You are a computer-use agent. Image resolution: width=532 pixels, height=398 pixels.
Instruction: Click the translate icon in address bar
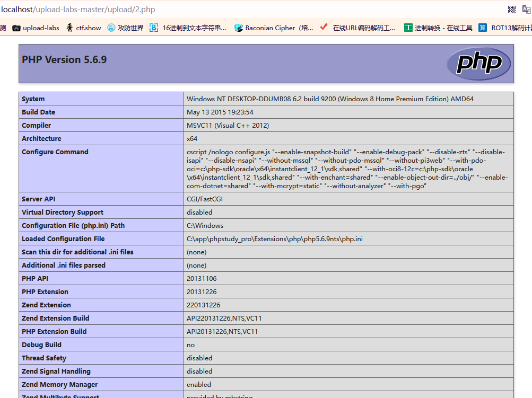(x=527, y=10)
